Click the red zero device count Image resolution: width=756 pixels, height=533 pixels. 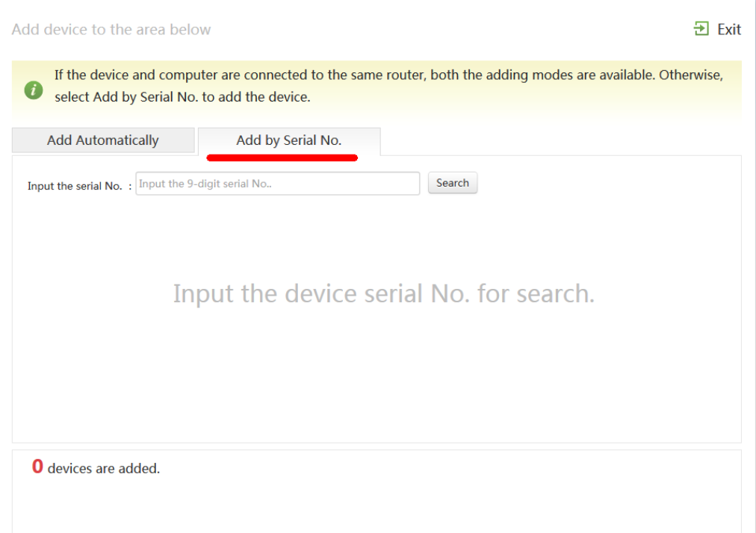point(37,468)
